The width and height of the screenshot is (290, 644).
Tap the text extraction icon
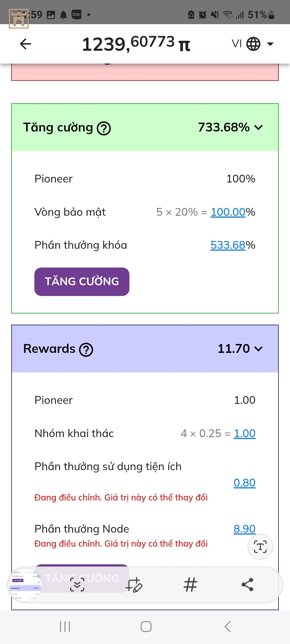click(x=260, y=547)
